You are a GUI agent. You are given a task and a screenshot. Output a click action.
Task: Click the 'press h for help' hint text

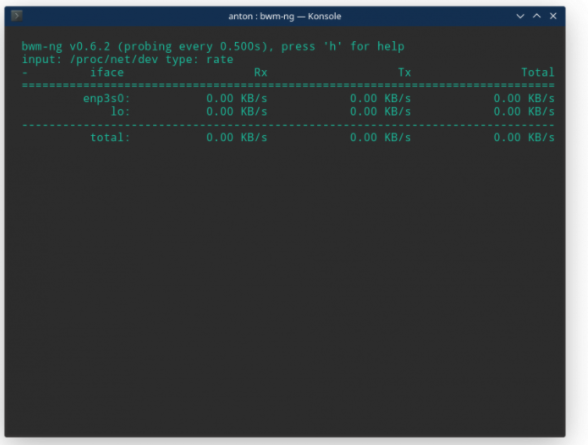click(x=343, y=46)
